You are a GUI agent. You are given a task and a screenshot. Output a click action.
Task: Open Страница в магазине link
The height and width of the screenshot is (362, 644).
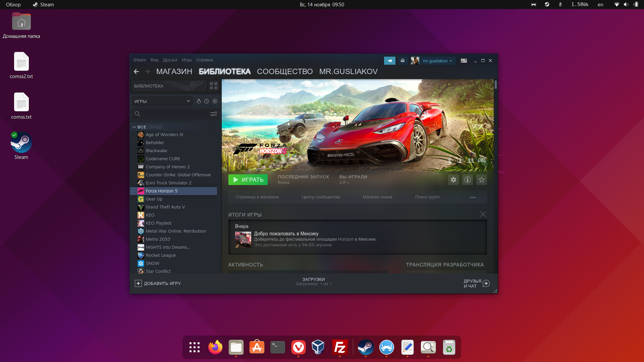[257, 197]
